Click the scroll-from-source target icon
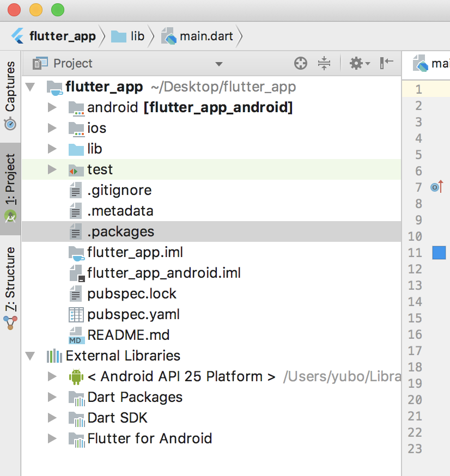Screen dimensions: 450x476 click(x=301, y=63)
